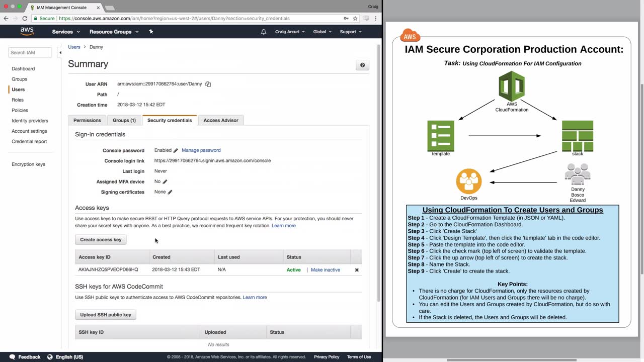Click the template icon in the diagram

(x=441, y=135)
